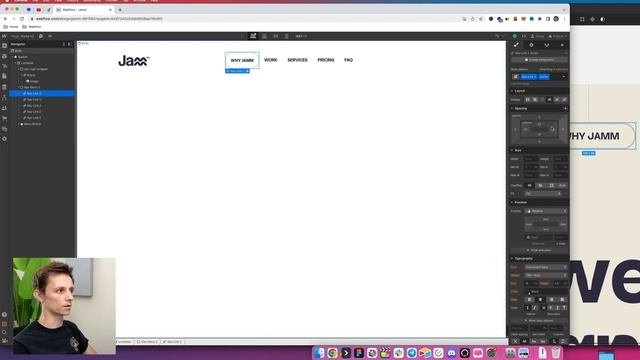
Task: Click the Width input field
Action: [x=531, y=159]
